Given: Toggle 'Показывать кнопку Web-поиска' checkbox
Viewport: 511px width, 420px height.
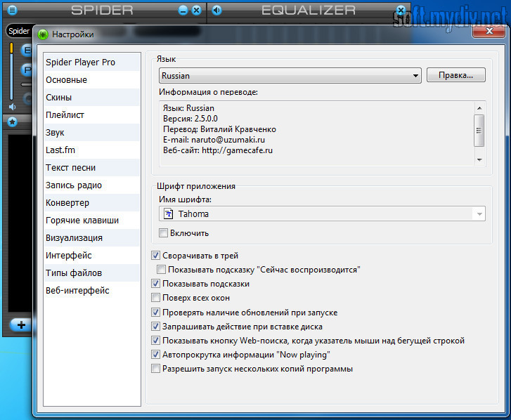Looking at the screenshot, I should point(156,340).
